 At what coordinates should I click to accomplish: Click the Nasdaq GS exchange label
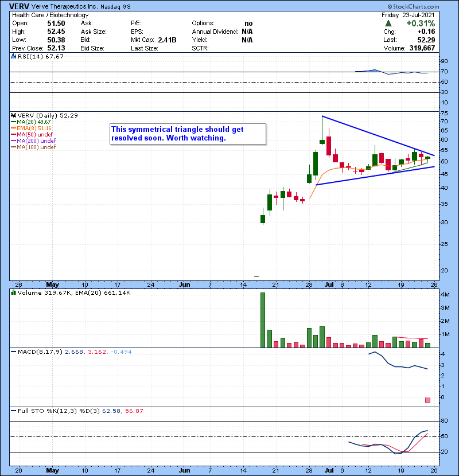tap(115, 7)
